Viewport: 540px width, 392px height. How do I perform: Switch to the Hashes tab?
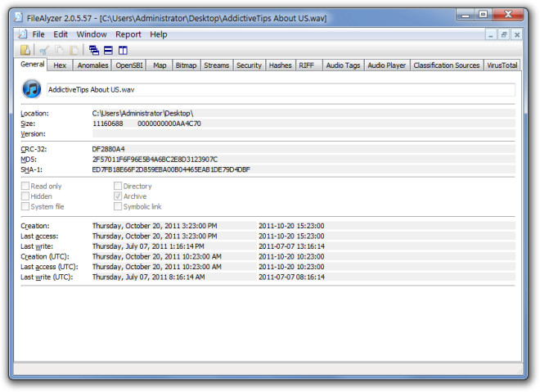pyautogui.click(x=280, y=65)
